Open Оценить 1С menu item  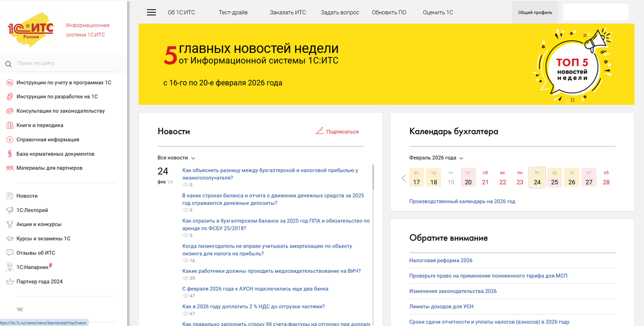click(x=438, y=12)
